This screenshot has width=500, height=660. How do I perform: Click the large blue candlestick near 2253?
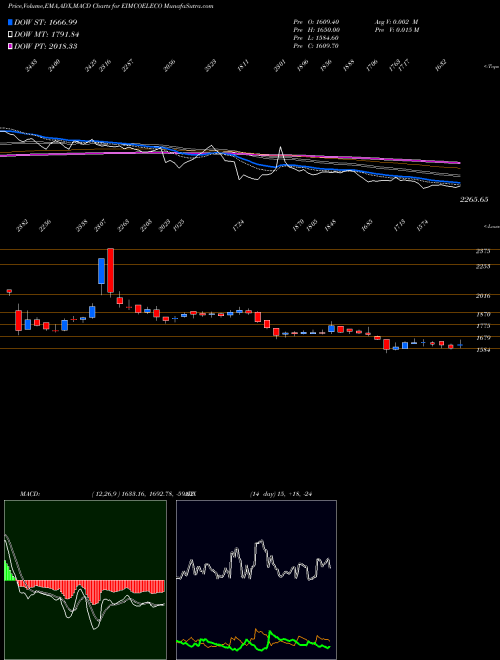[x=101, y=271]
